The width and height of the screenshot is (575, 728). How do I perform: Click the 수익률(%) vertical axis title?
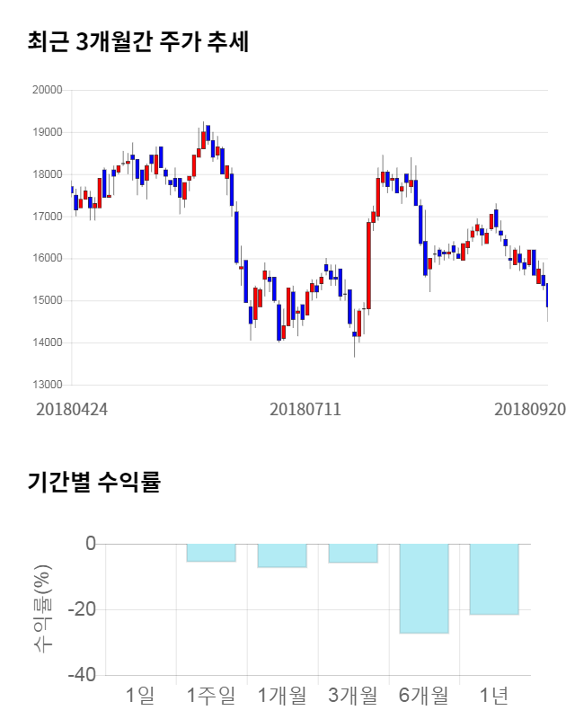pos(42,609)
